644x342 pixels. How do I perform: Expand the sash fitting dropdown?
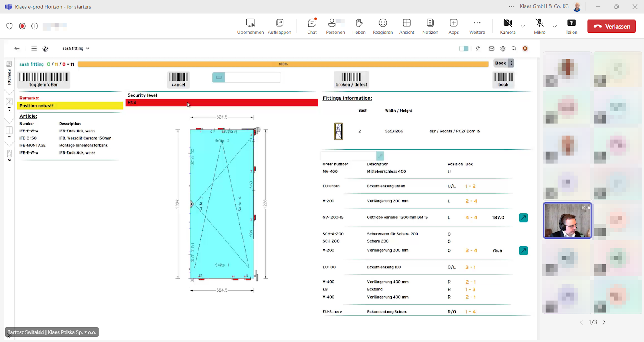[x=76, y=49]
